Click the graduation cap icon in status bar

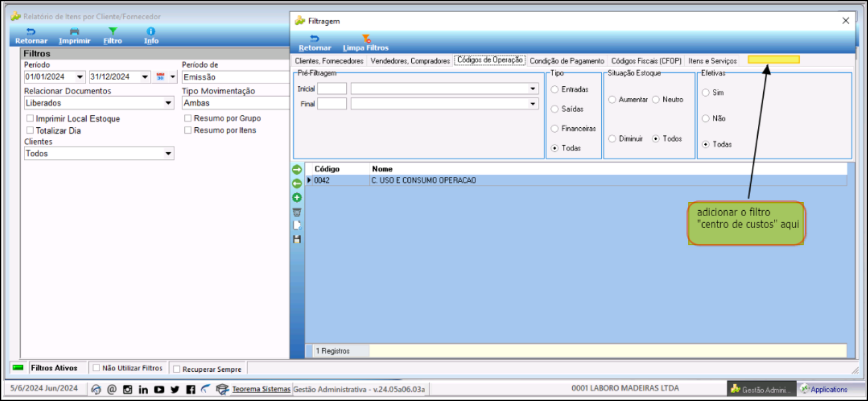tap(222, 389)
